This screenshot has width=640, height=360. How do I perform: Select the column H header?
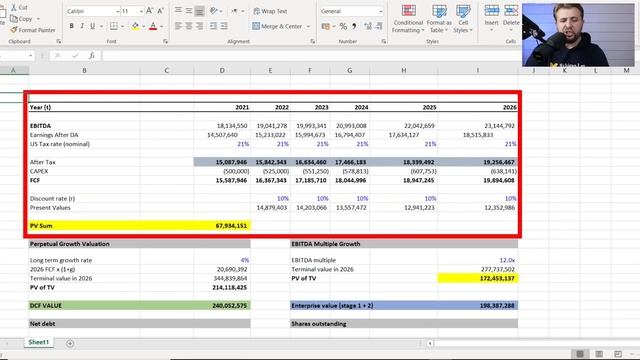click(404, 70)
